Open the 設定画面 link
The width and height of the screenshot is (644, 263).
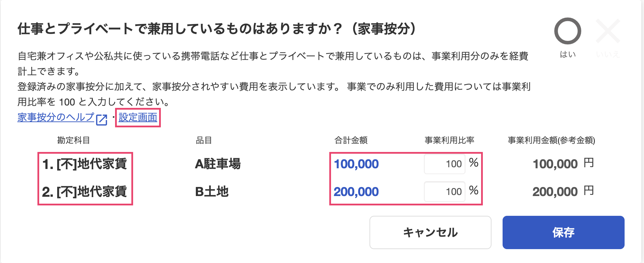tap(138, 118)
